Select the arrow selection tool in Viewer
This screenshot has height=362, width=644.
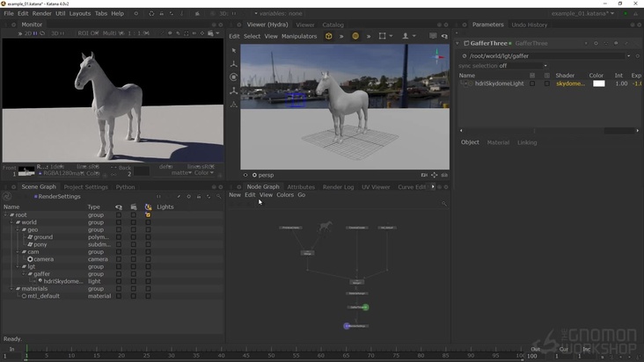coord(233,50)
